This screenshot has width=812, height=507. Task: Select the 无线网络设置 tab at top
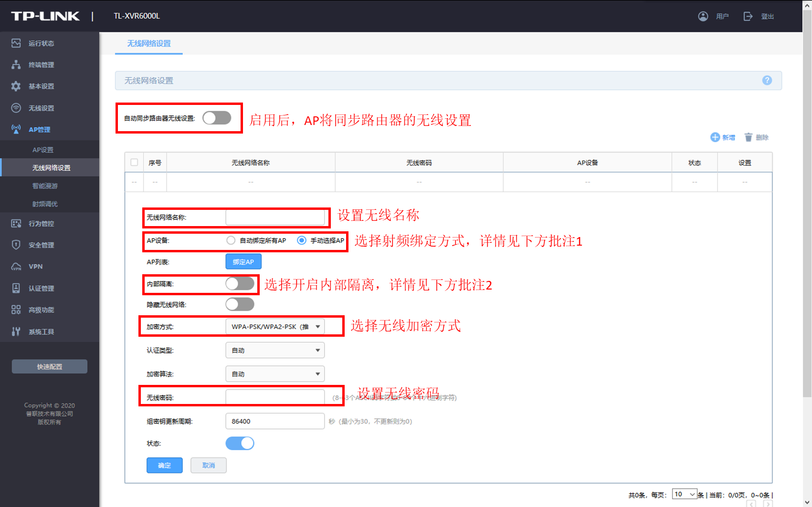tap(149, 43)
